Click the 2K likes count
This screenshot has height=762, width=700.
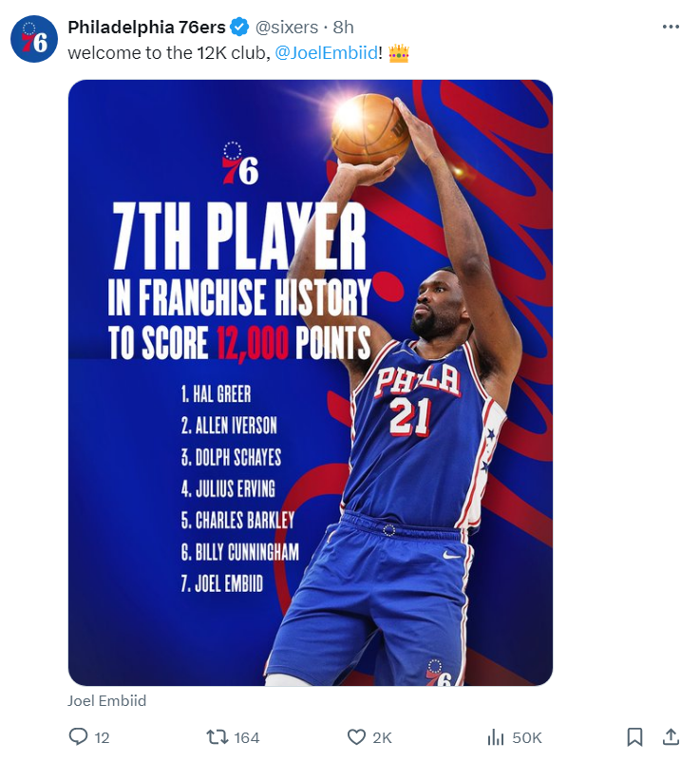[x=382, y=737]
